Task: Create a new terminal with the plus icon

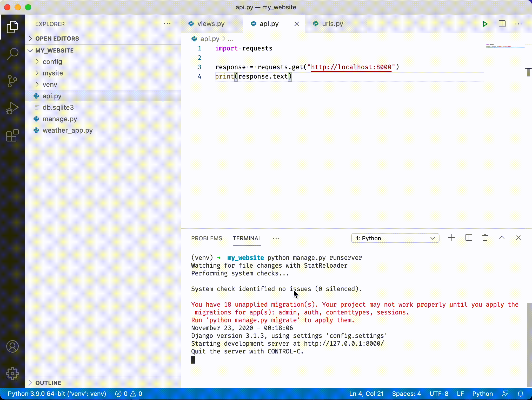Action: pos(451,238)
